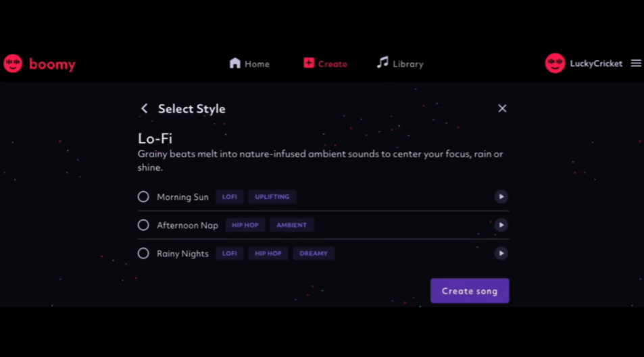Preview Afternoon Nap with play button
644x357 pixels.
[x=501, y=225]
